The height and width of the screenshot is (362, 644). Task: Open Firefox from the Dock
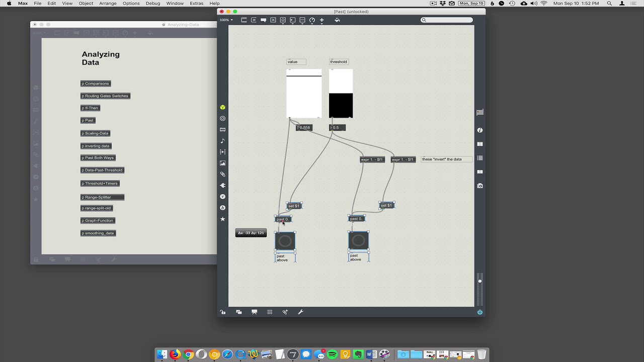pos(175,354)
